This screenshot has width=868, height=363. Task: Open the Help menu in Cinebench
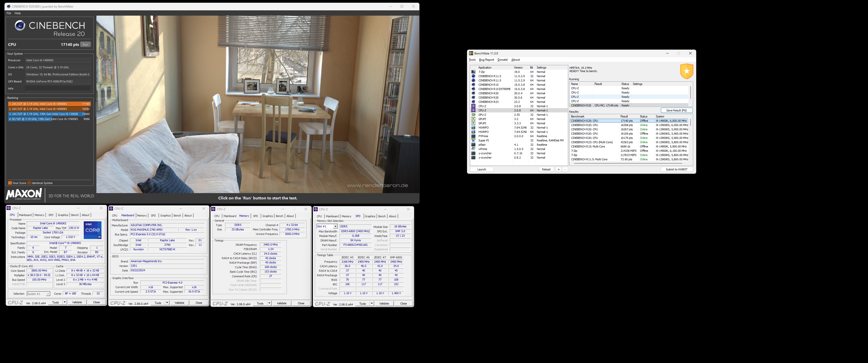(x=17, y=13)
